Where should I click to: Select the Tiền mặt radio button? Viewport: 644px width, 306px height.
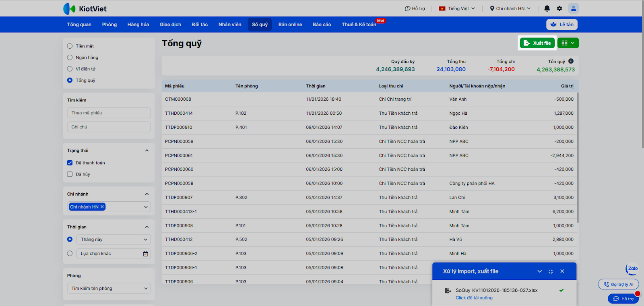point(70,46)
